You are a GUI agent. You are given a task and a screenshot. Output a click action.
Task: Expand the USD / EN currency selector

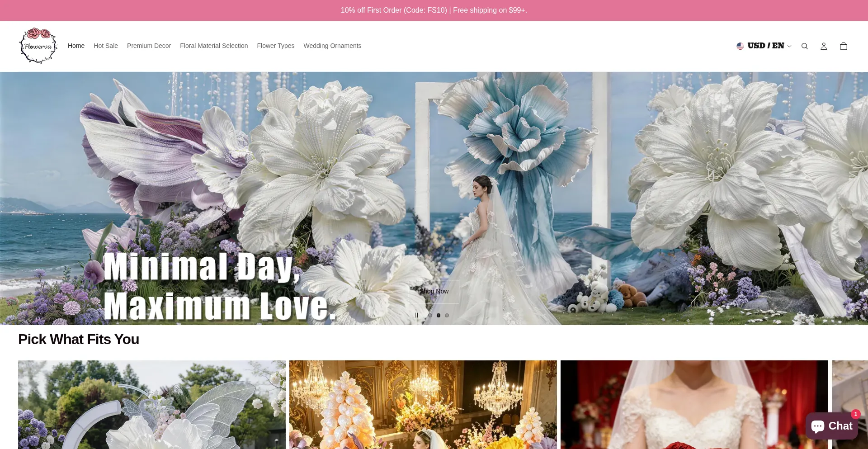pos(764,46)
